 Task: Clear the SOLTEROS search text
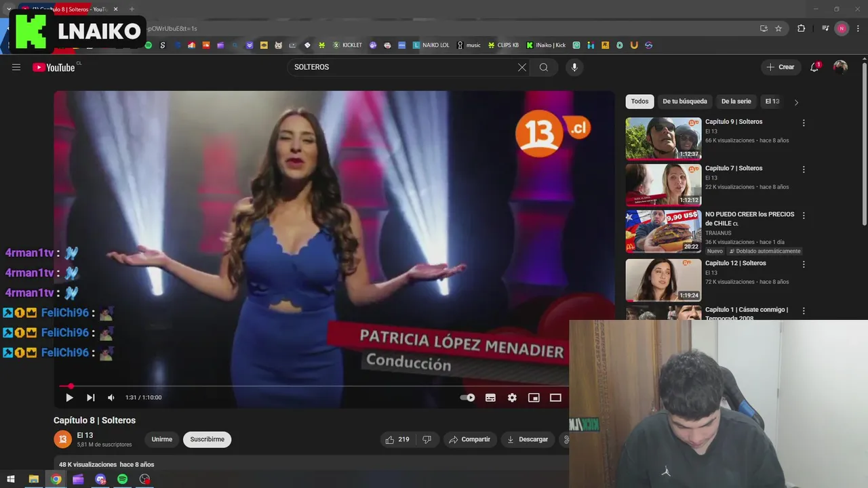click(521, 67)
